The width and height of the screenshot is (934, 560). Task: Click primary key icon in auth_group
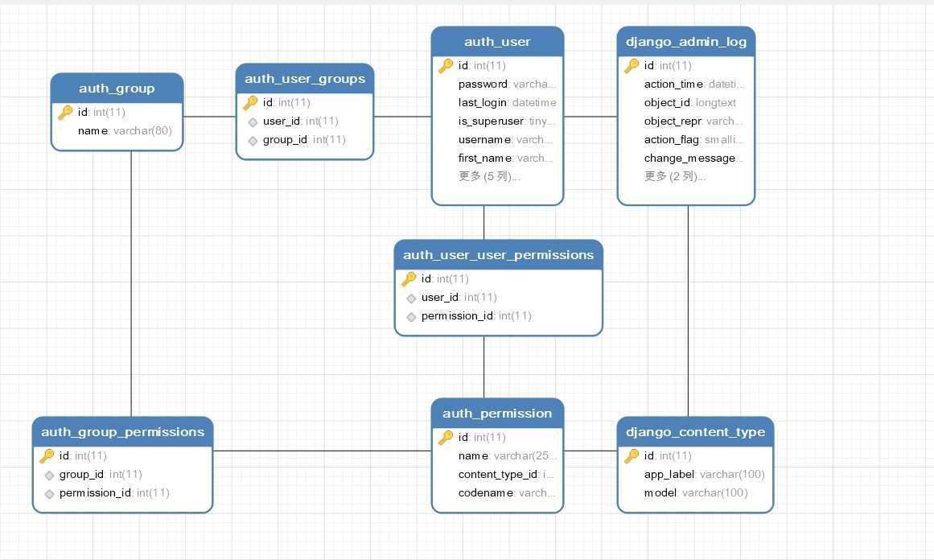[65, 112]
